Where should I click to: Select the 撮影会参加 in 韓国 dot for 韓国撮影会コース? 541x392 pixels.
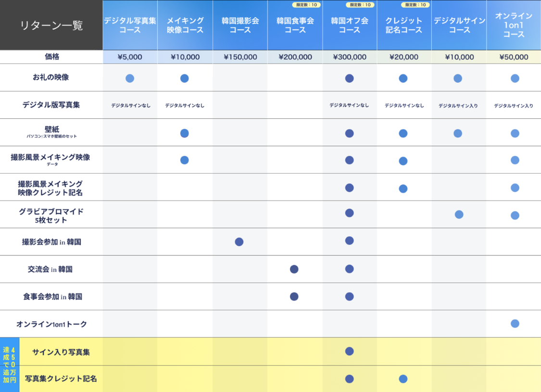coord(239,241)
